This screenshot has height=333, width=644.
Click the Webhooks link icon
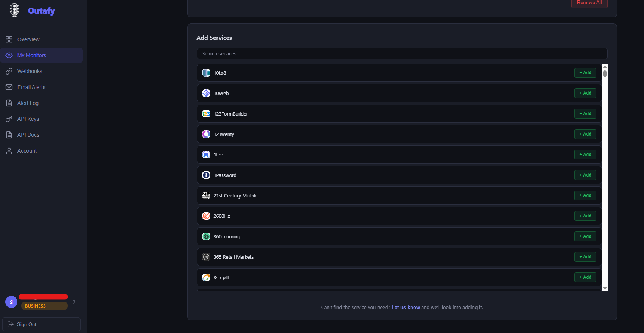[9, 71]
